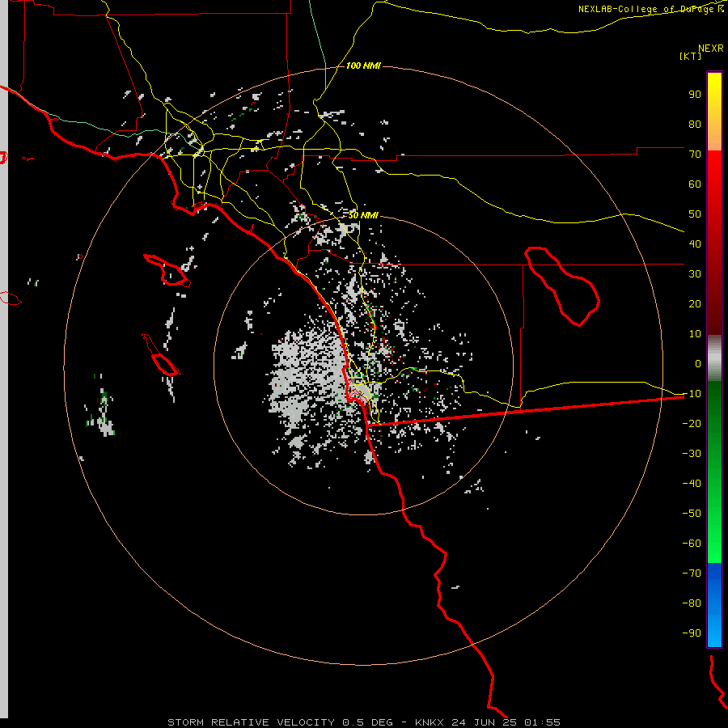Click the 24 JUN 25 date text
The height and width of the screenshot is (728, 728).
(485, 722)
